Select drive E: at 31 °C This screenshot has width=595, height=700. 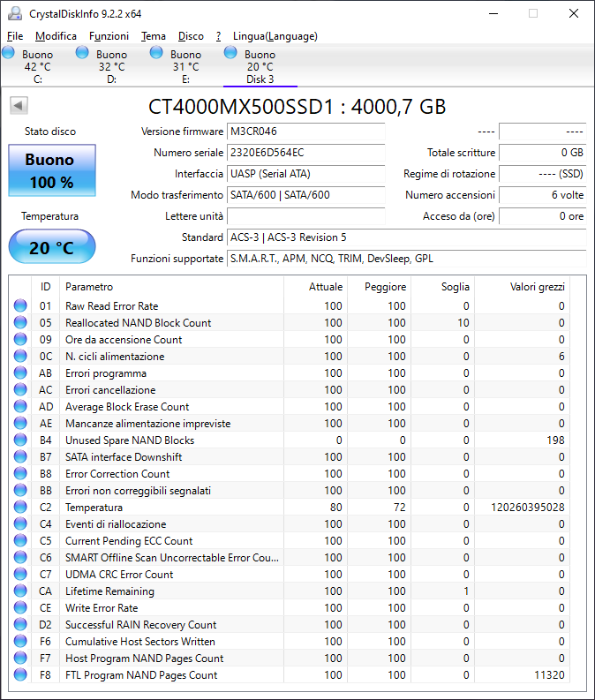click(x=185, y=66)
